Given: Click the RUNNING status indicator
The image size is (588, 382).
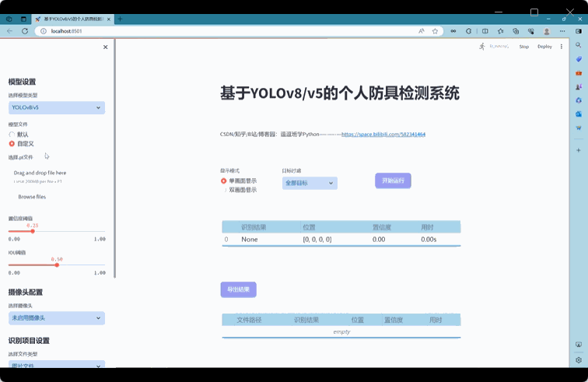Looking at the screenshot, I should 493,47.
